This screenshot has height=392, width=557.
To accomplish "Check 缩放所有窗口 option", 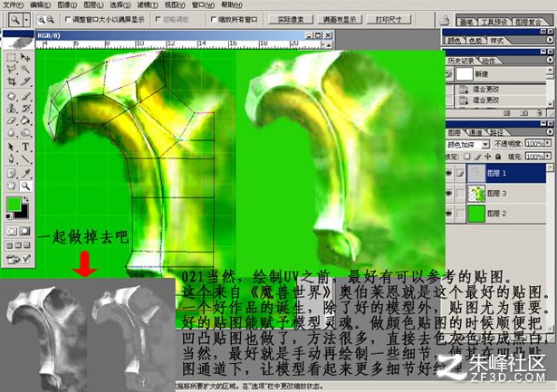I will pyautogui.click(x=214, y=20).
